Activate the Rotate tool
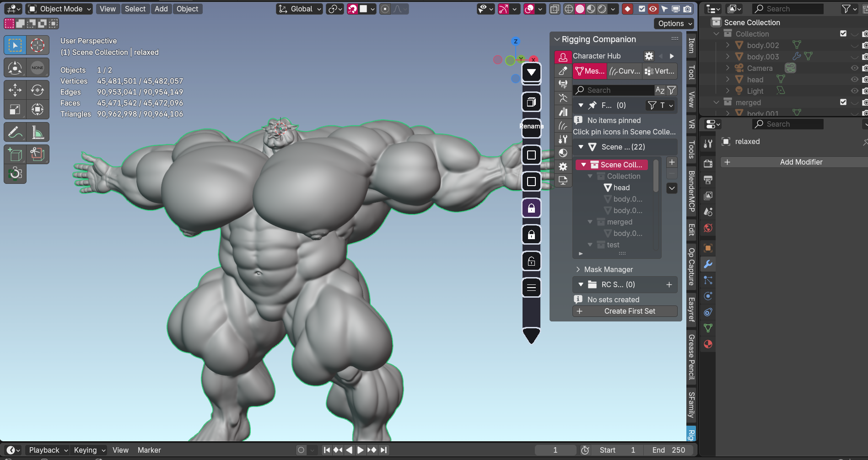 point(38,90)
